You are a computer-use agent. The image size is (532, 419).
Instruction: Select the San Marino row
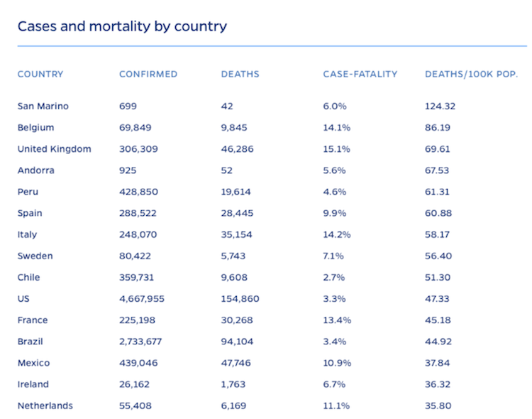tap(43, 107)
